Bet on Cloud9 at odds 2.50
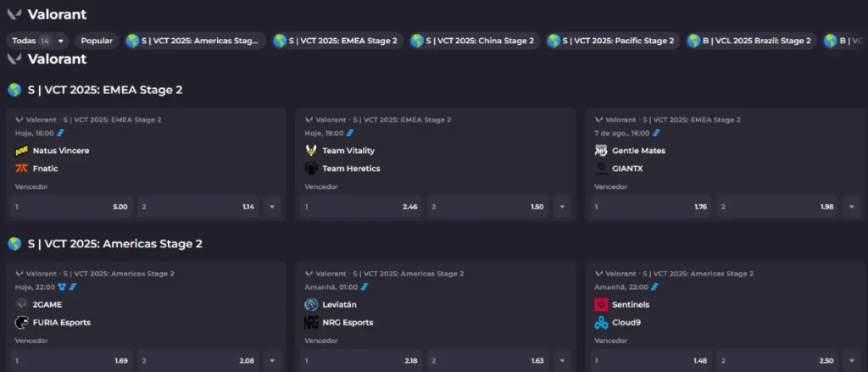 (x=778, y=361)
